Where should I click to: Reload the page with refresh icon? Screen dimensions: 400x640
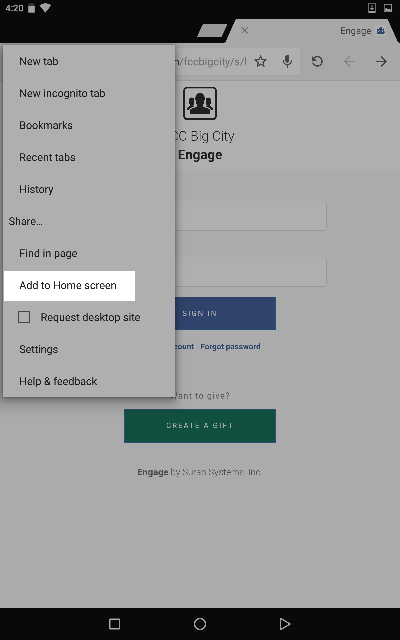point(317,62)
